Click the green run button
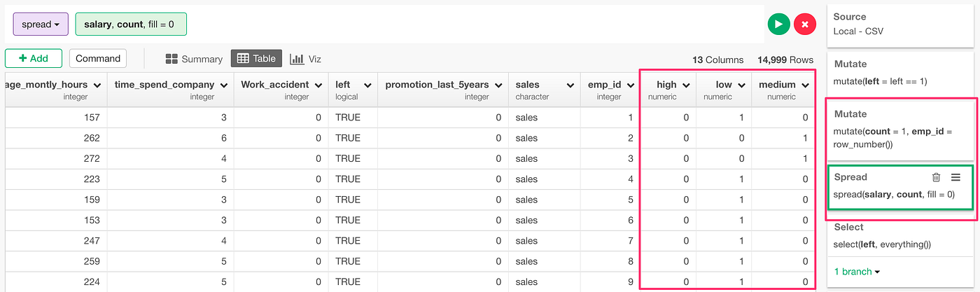This screenshot has height=292, width=980. [778, 25]
